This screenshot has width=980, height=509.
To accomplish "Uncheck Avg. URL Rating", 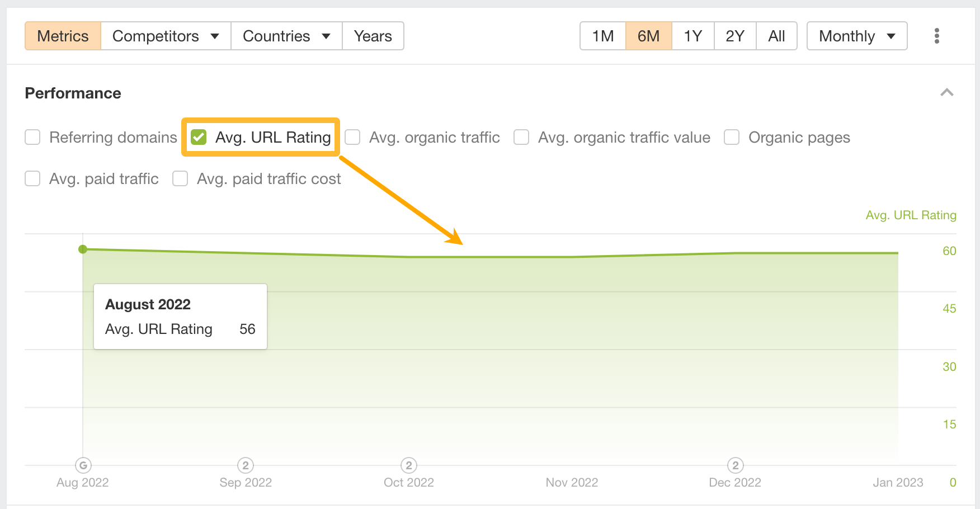I will pyautogui.click(x=198, y=137).
